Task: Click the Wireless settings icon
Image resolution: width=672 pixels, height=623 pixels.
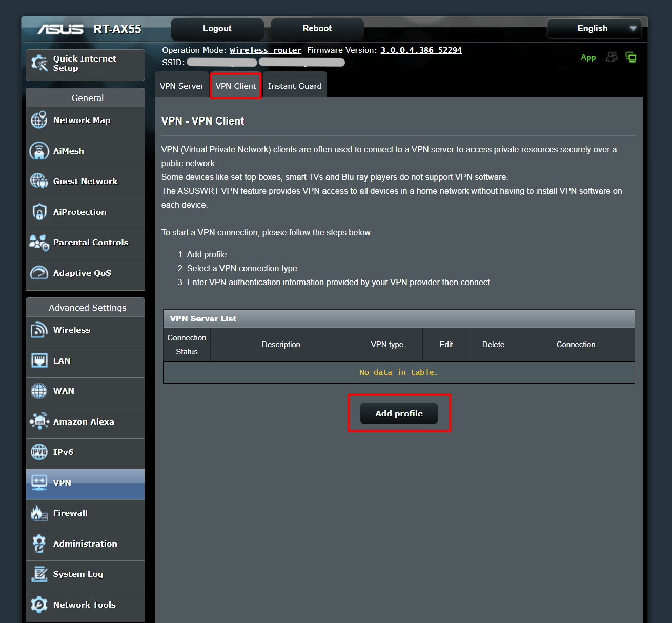Action: (x=39, y=330)
